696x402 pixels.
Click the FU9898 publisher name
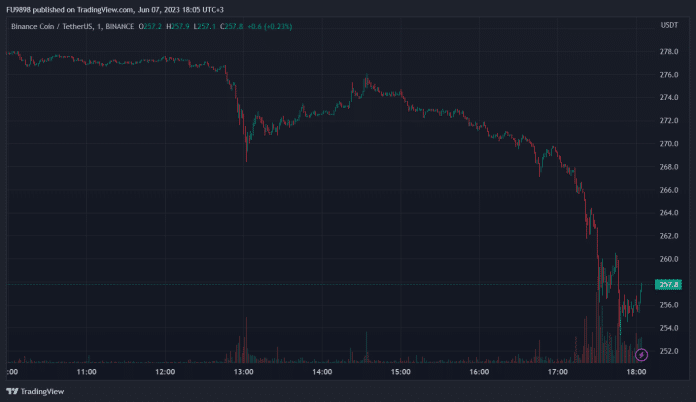pyautogui.click(x=21, y=8)
